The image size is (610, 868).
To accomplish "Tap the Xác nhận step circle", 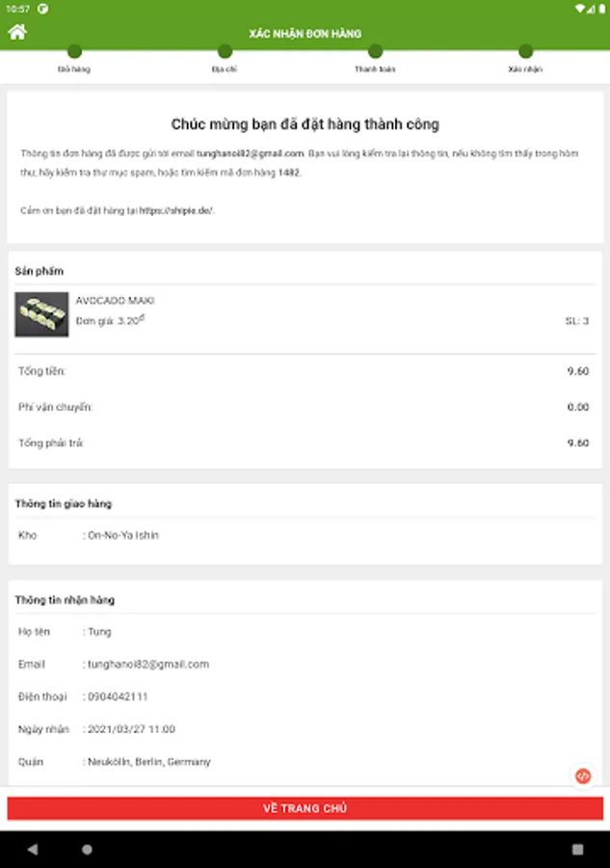I will click(525, 52).
